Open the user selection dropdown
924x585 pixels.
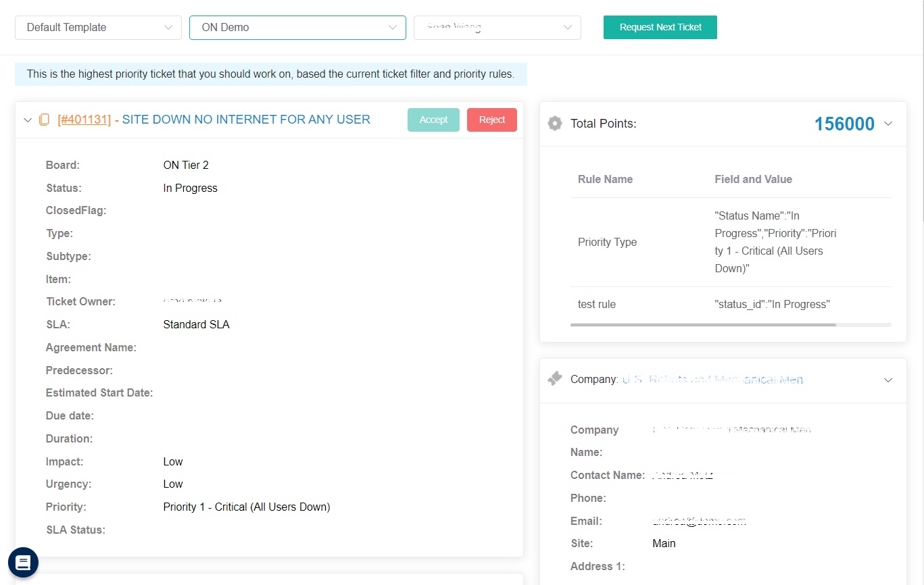[x=497, y=28]
